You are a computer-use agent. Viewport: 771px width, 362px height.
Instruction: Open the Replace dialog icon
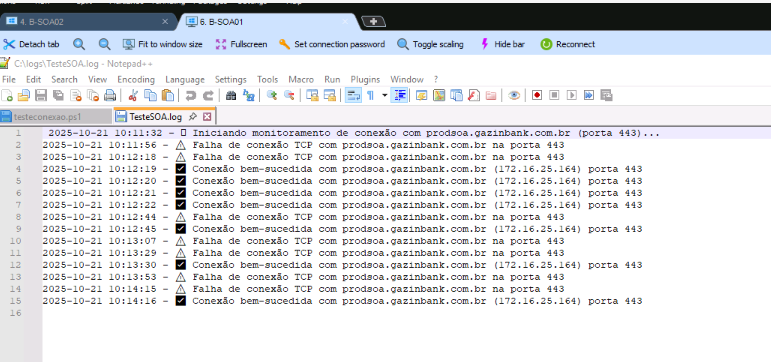pyautogui.click(x=248, y=95)
